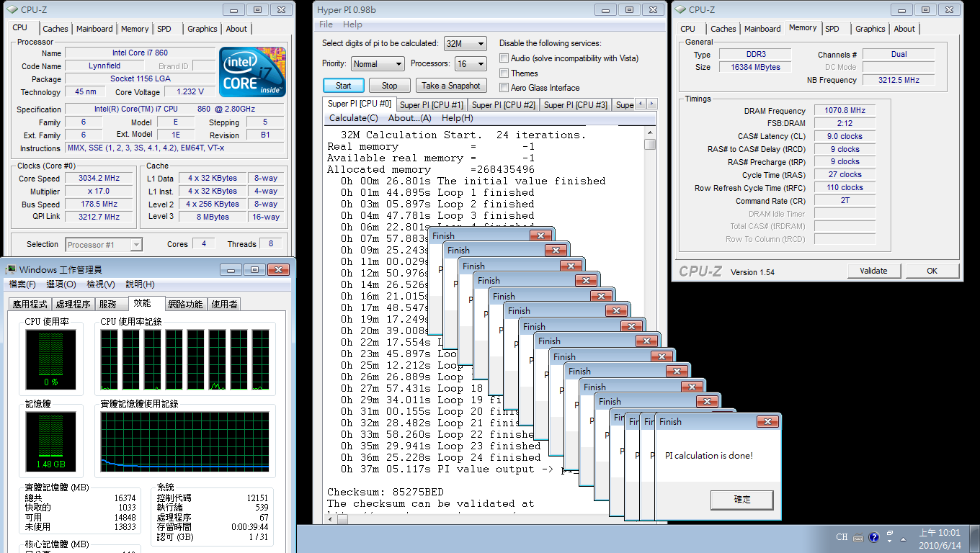
Task: Open Graphics tab in right CPU-Z window
Action: (870, 29)
